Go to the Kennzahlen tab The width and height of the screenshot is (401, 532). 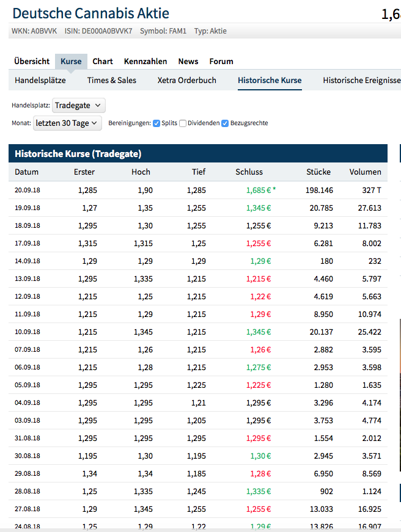pyautogui.click(x=145, y=62)
